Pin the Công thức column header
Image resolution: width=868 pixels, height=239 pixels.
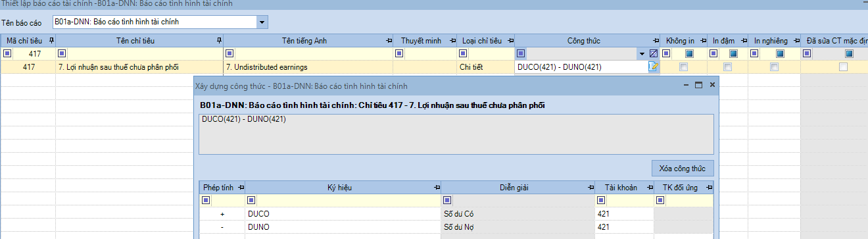[x=656, y=41]
